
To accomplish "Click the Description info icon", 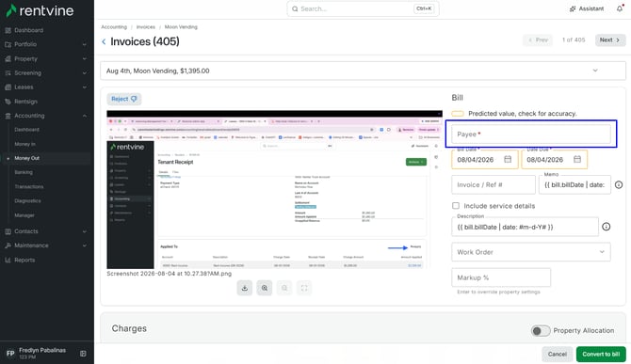I will tap(607, 227).
